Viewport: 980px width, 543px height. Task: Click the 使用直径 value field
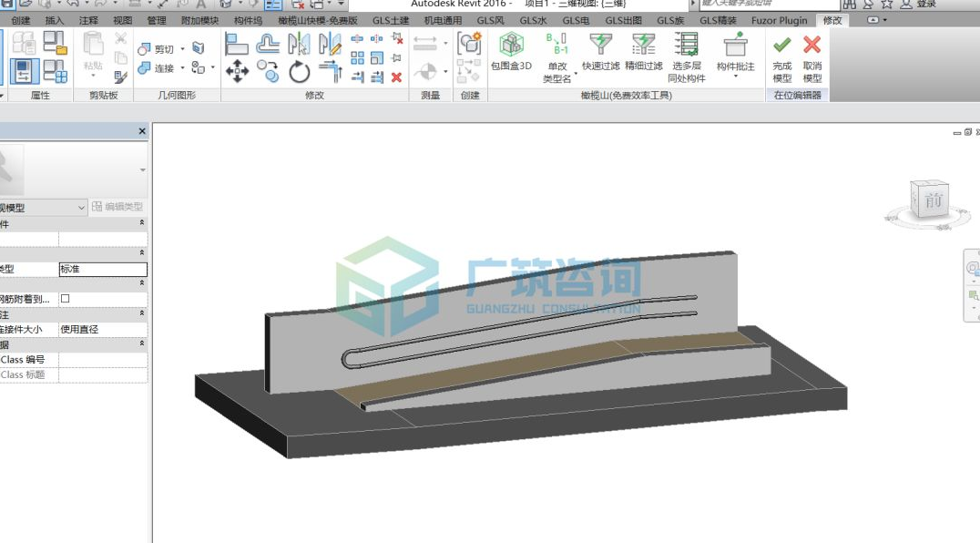click(x=103, y=329)
